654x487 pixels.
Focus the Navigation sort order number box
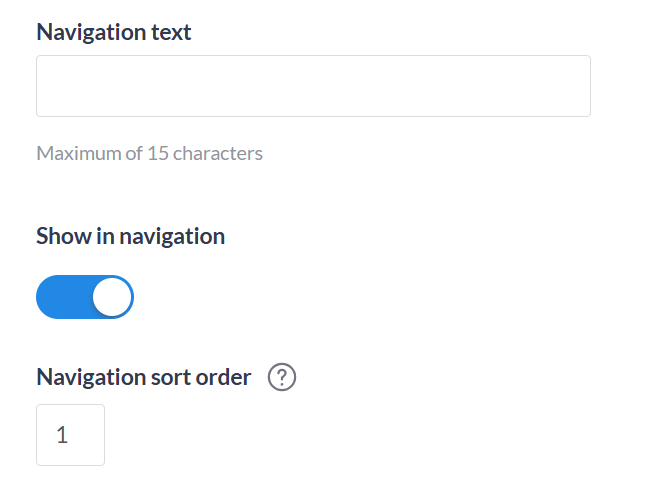(x=70, y=435)
